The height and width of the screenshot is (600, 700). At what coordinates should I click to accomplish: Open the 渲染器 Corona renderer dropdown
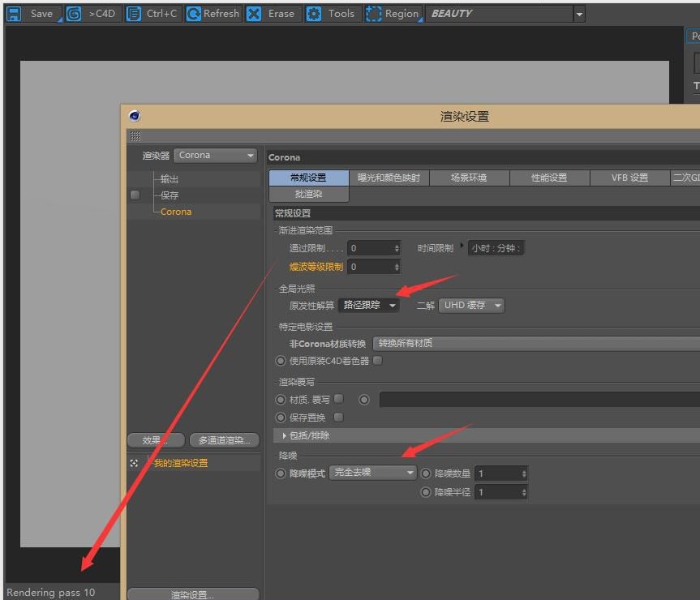[215, 155]
